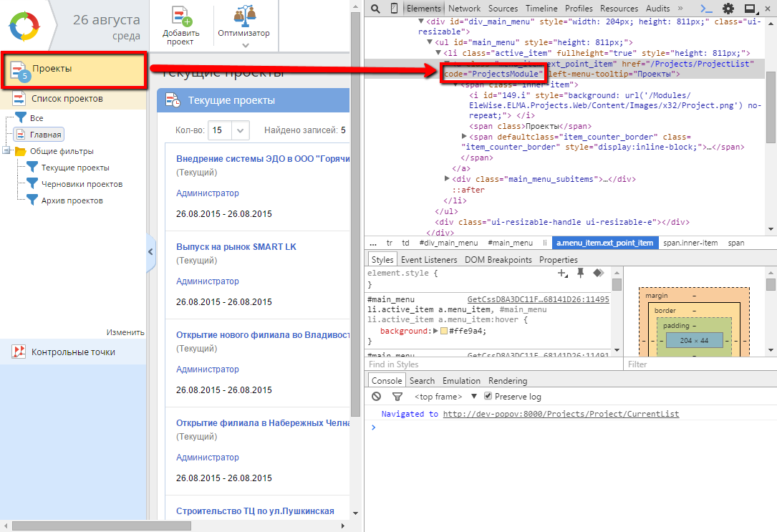Click the ELMA logo icon

(25, 26)
